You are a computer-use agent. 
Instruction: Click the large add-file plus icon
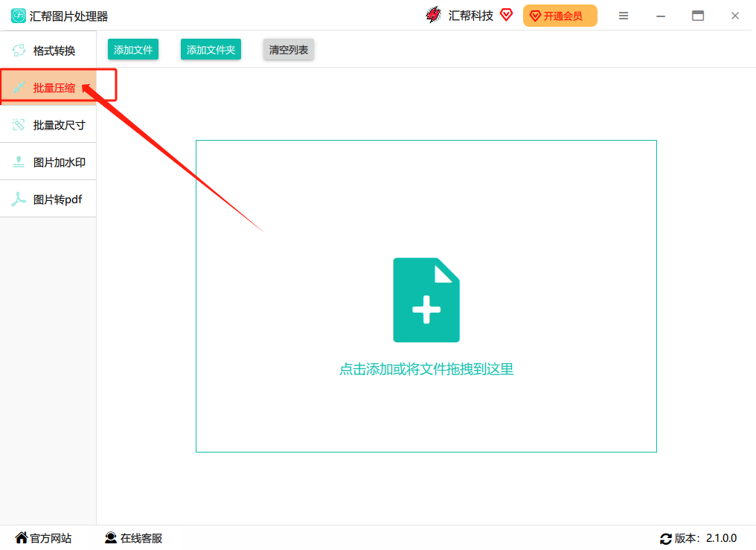point(426,300)
